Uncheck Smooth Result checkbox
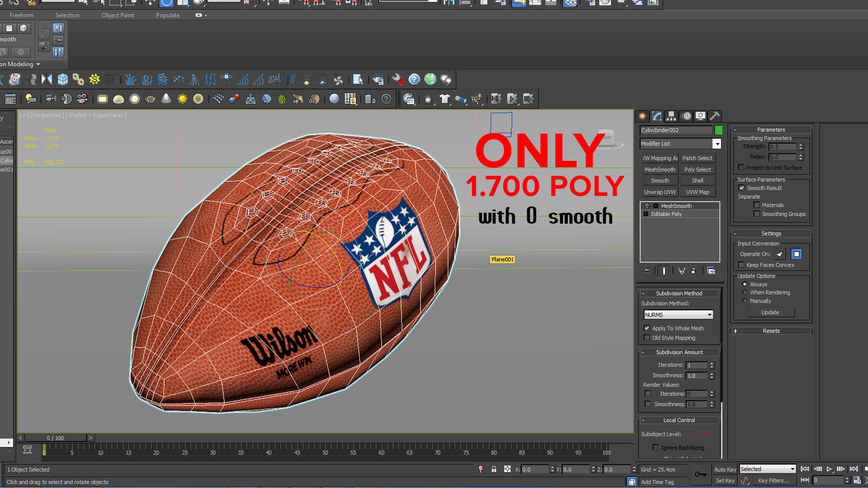 point(741,188)
